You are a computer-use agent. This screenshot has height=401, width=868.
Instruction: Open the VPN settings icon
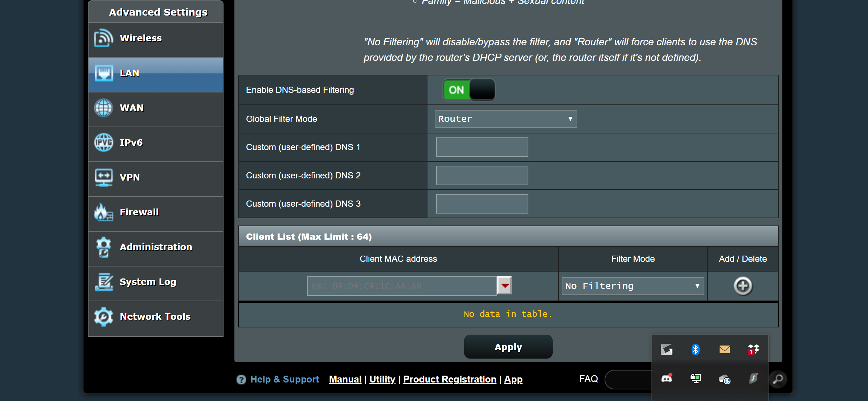[103, 177]
